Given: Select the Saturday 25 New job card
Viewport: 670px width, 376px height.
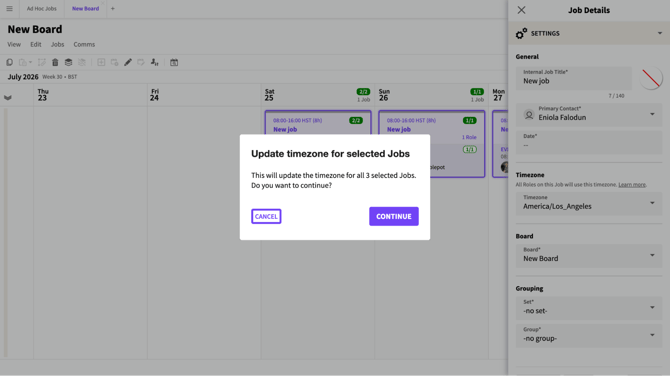Looking at the screenshot, I should (318, 123).
